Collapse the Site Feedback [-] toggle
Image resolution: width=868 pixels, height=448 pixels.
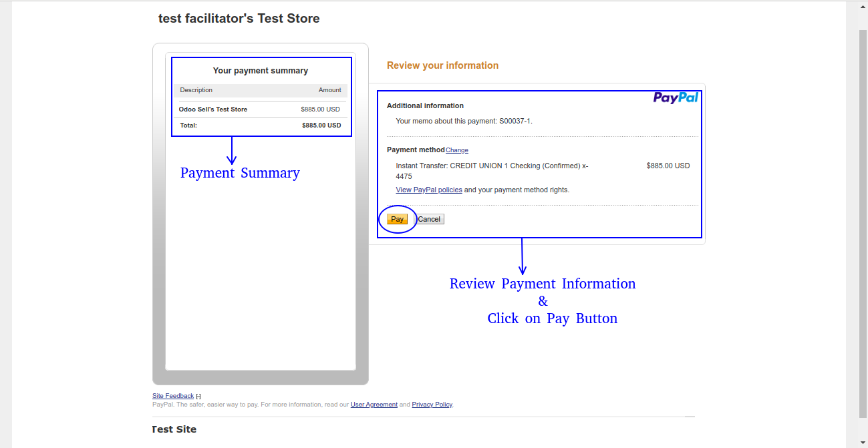(x=198, y=397)
